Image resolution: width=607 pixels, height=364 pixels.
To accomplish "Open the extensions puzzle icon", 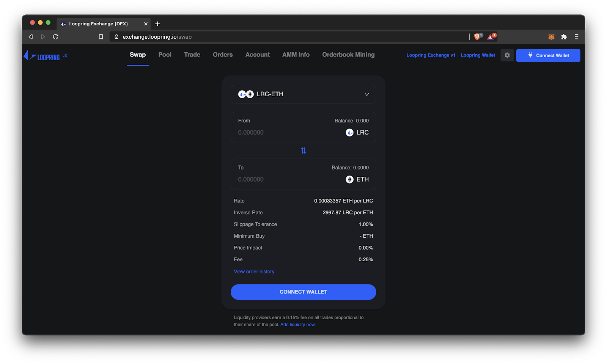I will point(564,37).
